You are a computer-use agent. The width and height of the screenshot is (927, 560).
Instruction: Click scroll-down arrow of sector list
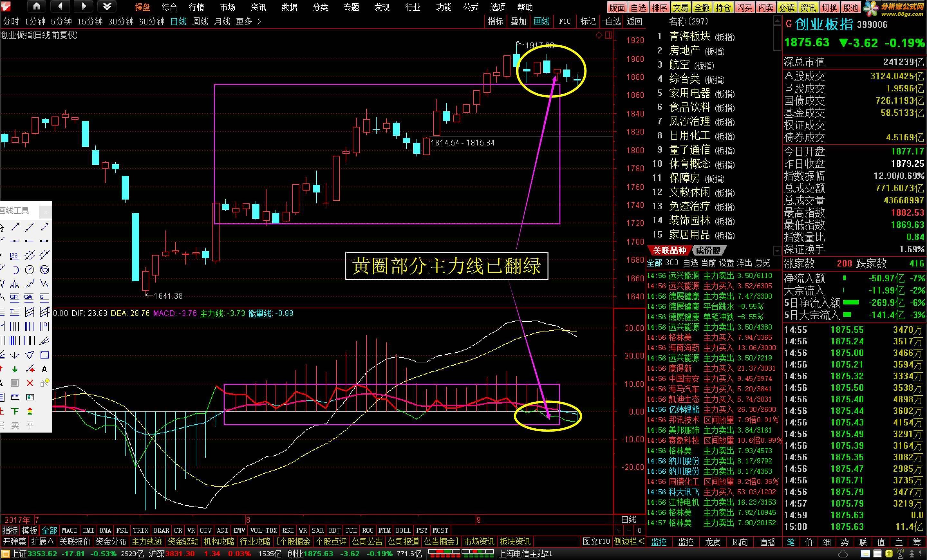777,250
